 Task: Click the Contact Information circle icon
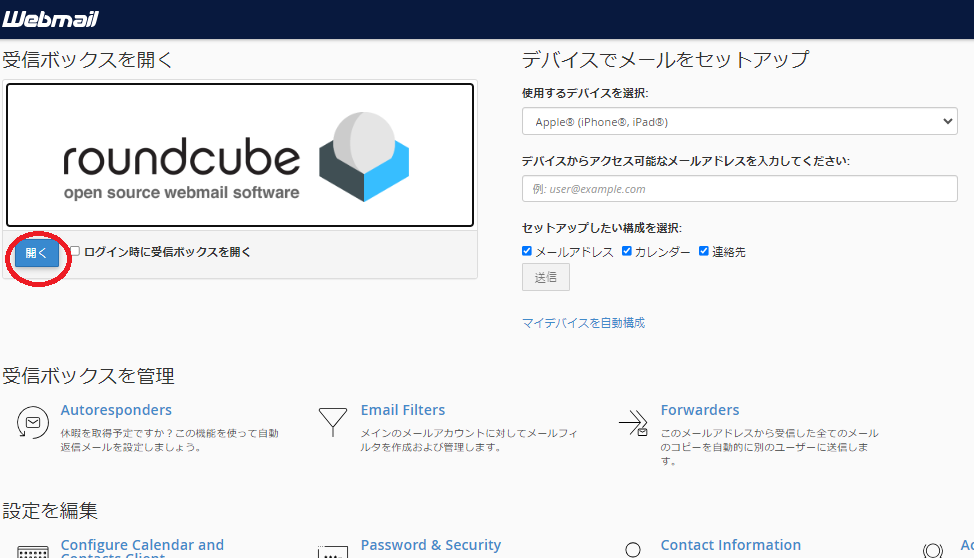633,550
